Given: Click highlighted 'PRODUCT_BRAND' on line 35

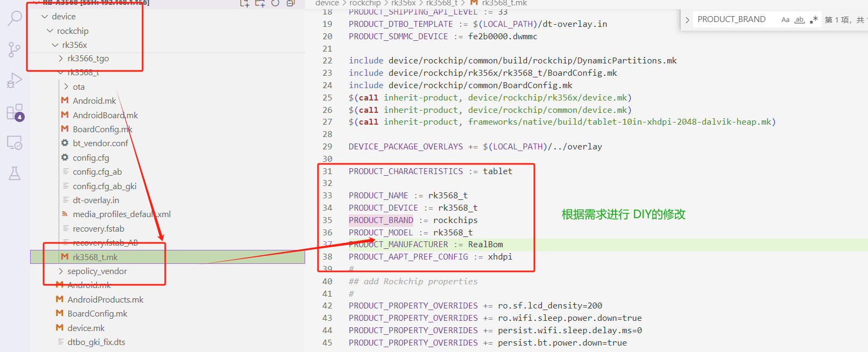Looking at the screenshot, I should point(381,220).
